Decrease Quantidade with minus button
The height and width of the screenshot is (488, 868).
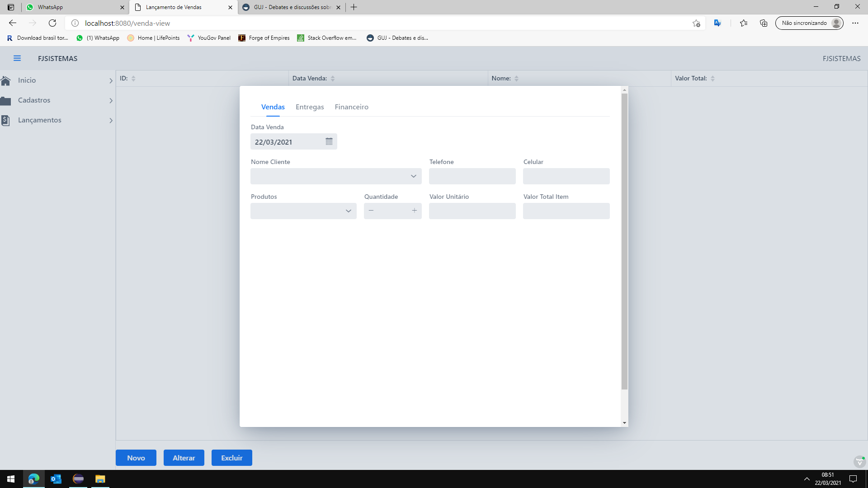(x=371, y=211)
